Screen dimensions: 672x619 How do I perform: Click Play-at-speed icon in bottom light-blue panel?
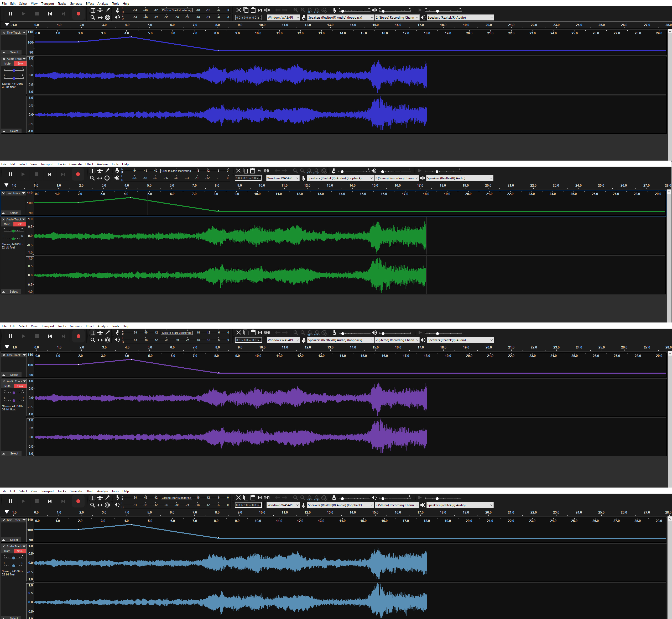coord(420,498)
